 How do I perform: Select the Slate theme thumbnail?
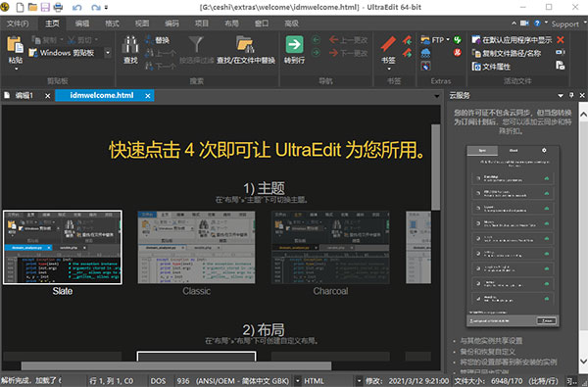(63, 248)
